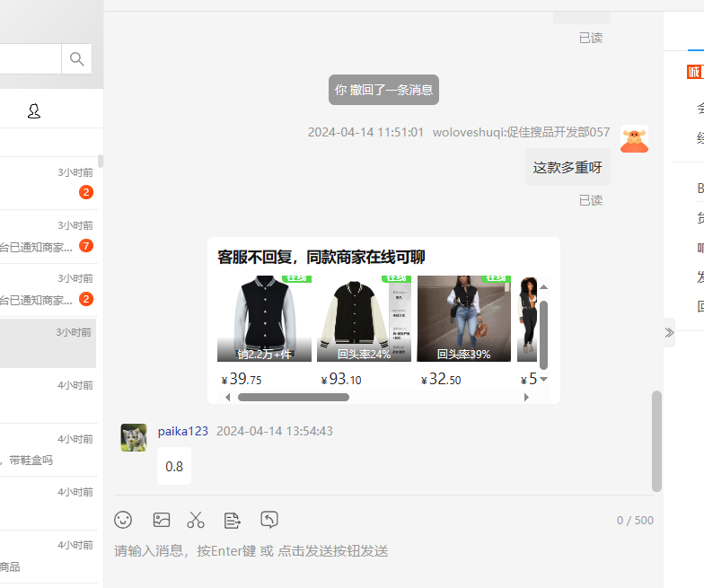Open the black gray jacket priced ¥39.75
Screen dimensions: 704x588
tap(264, 318)
